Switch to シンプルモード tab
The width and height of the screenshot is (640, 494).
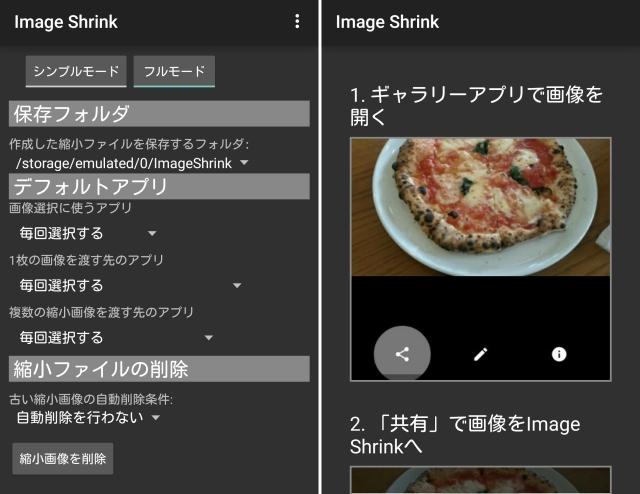coord(76,71)
